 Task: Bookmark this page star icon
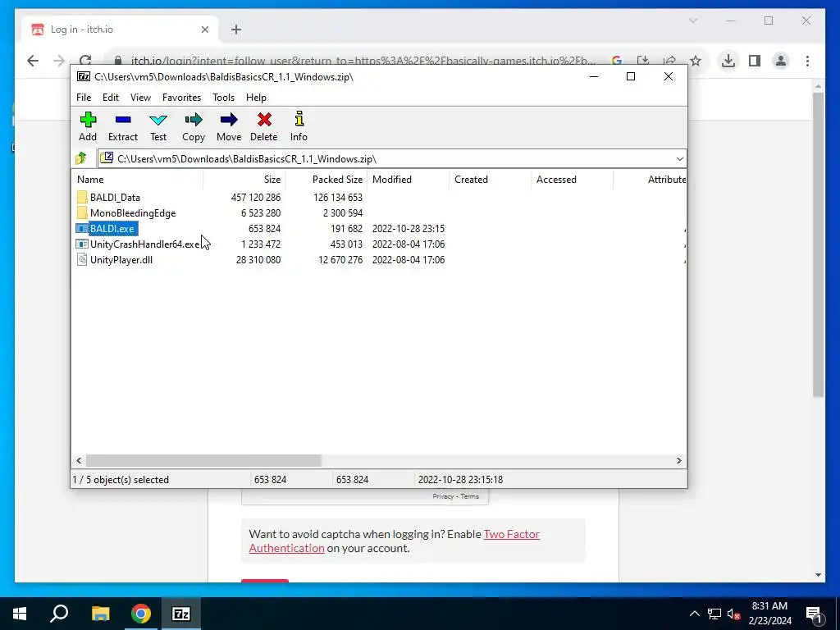[x=696, y=61]
